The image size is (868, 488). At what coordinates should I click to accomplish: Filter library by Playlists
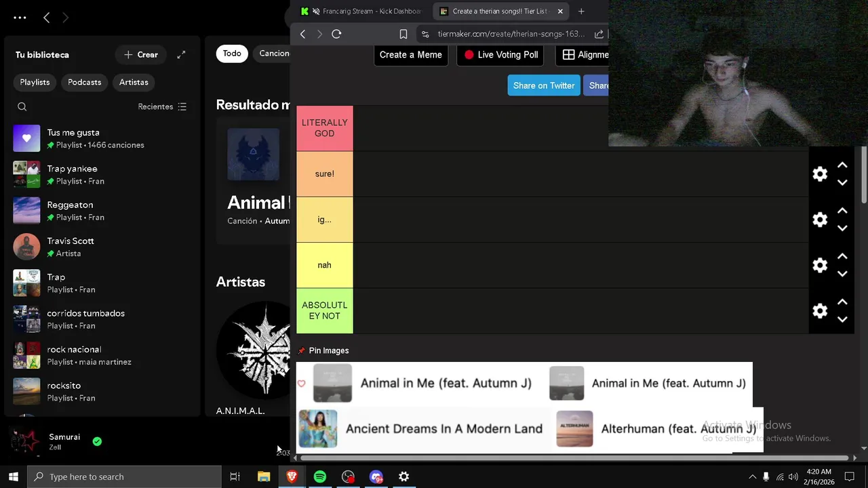tap(35, 82)
